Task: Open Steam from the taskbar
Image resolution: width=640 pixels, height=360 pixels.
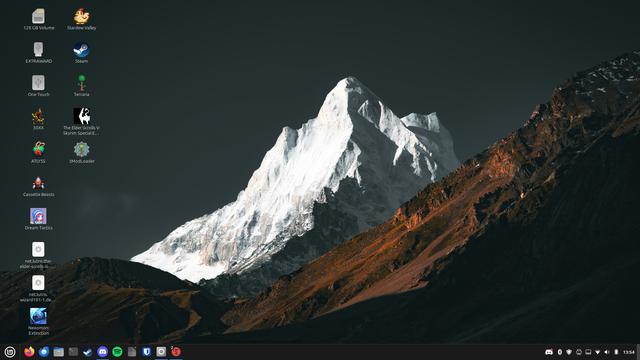Action: tap(88, 352)
